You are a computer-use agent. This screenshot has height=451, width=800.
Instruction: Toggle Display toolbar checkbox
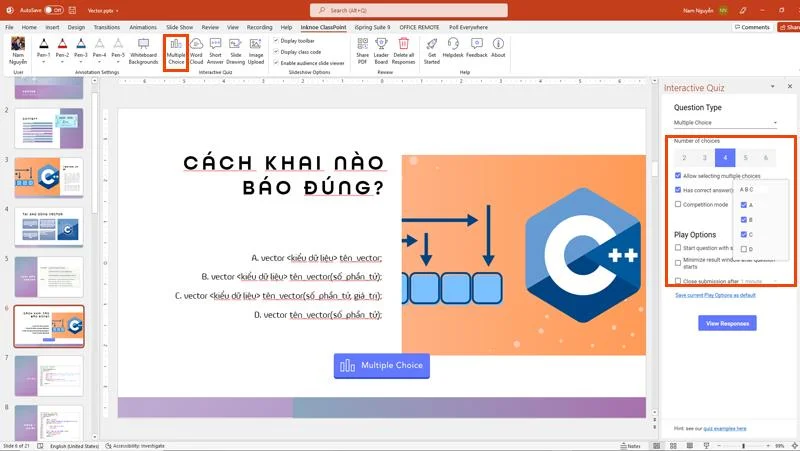tap(276, 40)
